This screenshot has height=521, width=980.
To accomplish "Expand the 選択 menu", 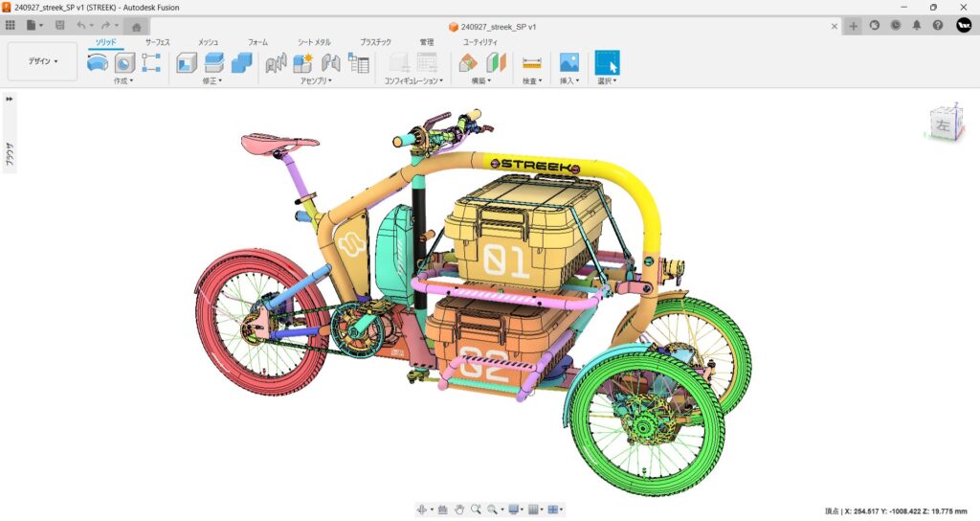I will click(x=607, y=80).
